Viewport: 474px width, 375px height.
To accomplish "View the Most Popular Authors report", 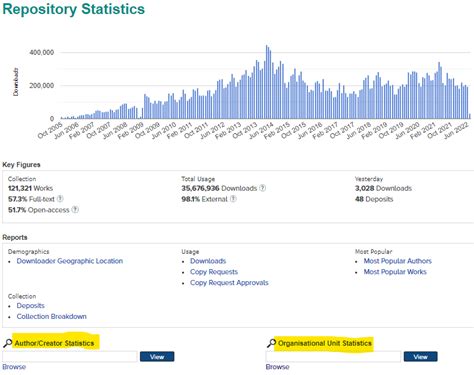I will point(398,261).
